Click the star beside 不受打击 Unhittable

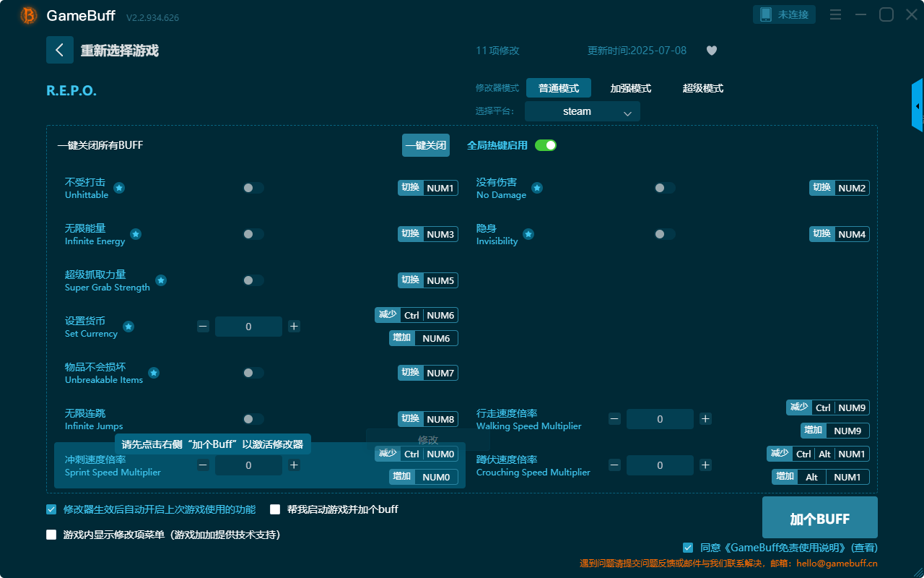click(x=118, y=187)
